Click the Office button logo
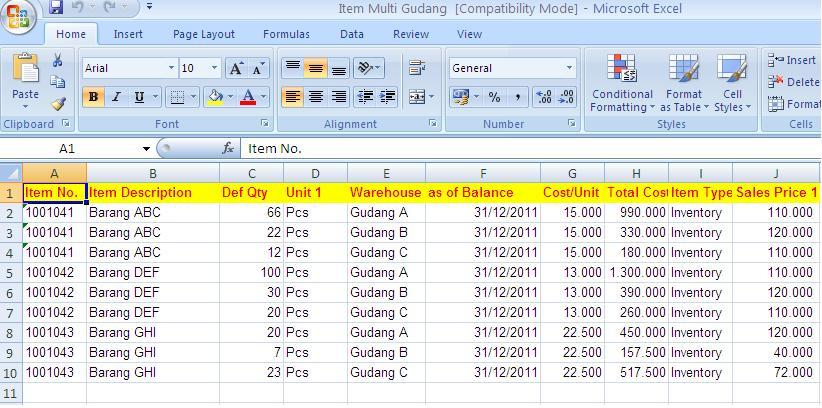The width and height of the screenshot is (822, 408). click(17, 17)
